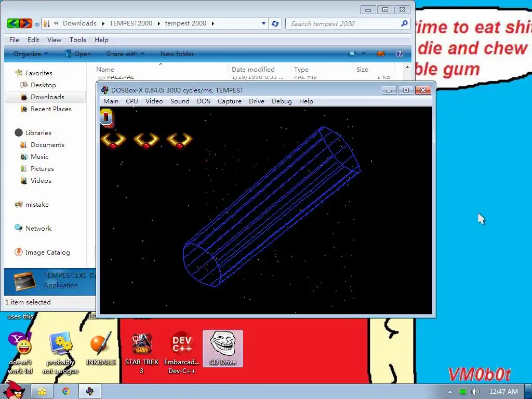Screen dimensions: 532x399
Task: Open the Help menu in Explorer
Action: [101, 39]
